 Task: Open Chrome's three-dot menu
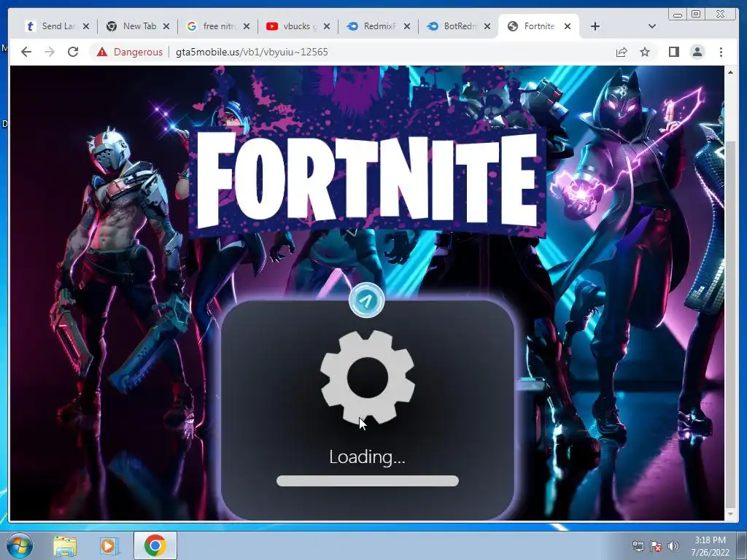coord(721,52)
